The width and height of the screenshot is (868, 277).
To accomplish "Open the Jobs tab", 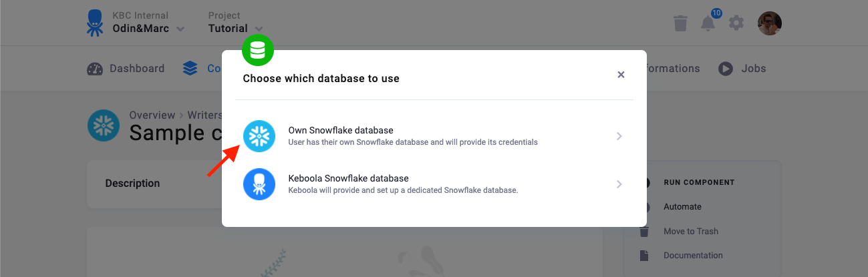I will click(742, 68).
